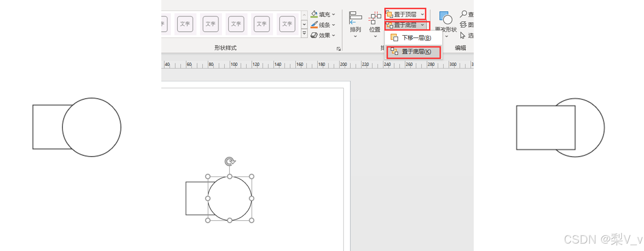This screenshot has height=251, width=644.
Task: Click the 100 mark on horizontal ruler
Action: [234, 64]
